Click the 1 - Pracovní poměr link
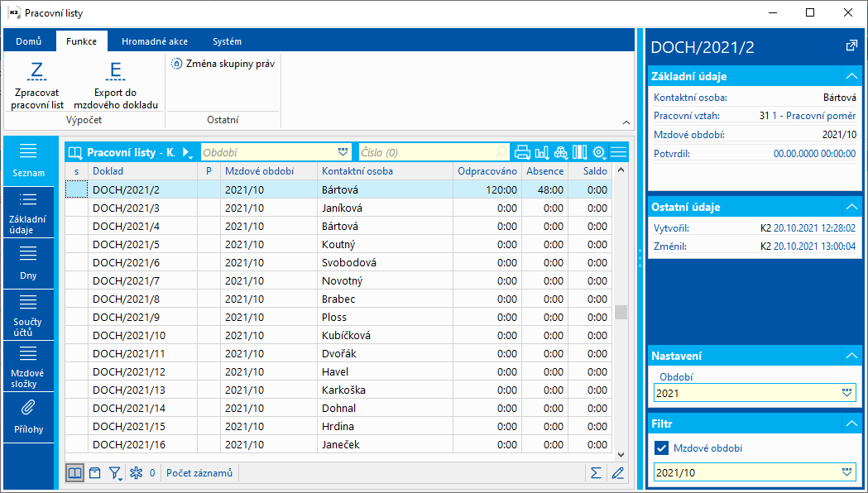Viewport: 868px width, 493px height. [815, 116]
